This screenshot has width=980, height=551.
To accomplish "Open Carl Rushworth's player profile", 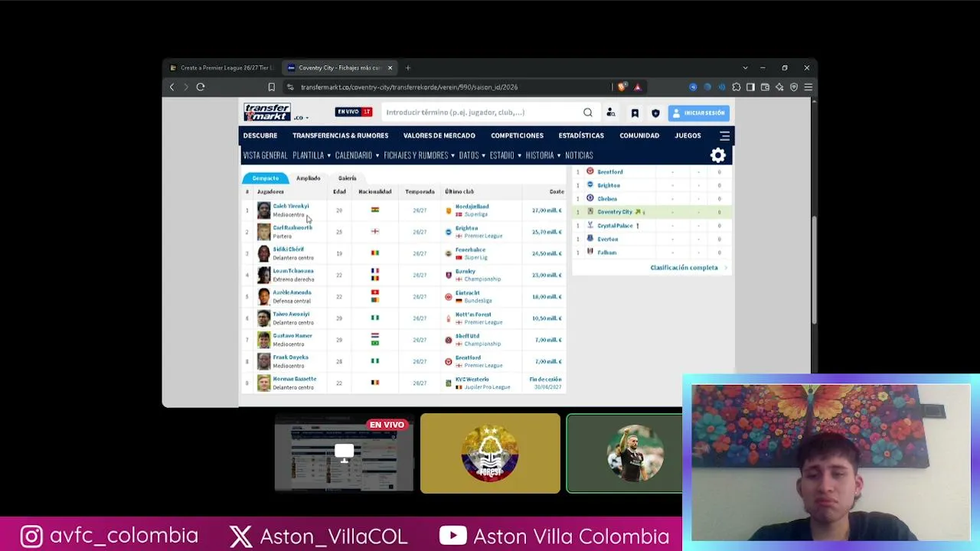I will tap(292, 227).
